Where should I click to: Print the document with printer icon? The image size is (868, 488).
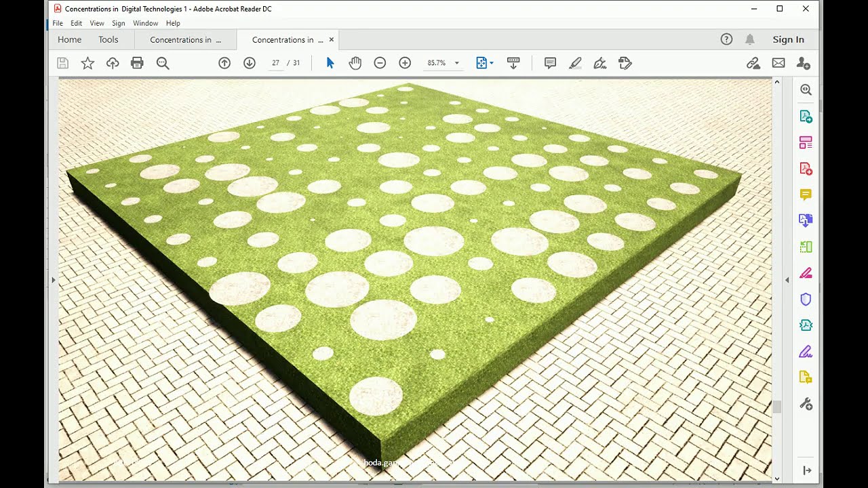pos(137,63)
